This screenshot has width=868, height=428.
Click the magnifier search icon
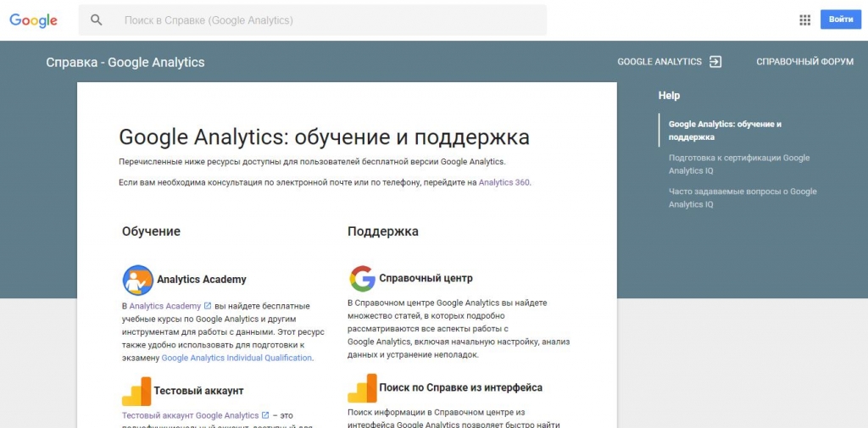pyautogui.click(x=97, y=20)
